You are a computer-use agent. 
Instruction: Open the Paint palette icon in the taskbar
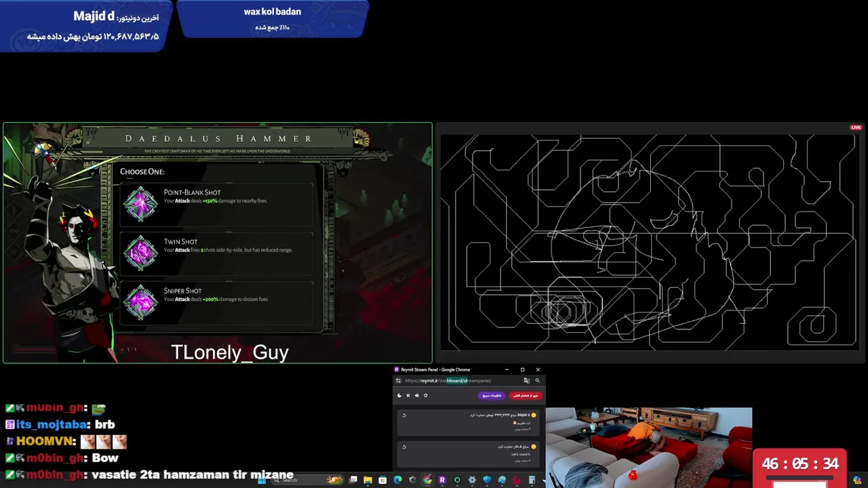click(x=502, y=480)
